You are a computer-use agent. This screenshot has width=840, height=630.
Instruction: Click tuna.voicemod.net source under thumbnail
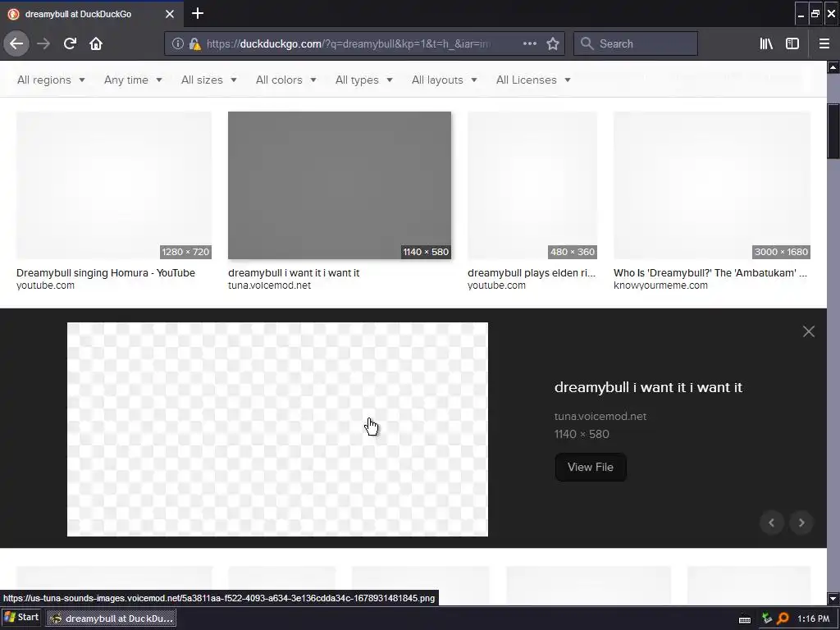click(269, 285)
